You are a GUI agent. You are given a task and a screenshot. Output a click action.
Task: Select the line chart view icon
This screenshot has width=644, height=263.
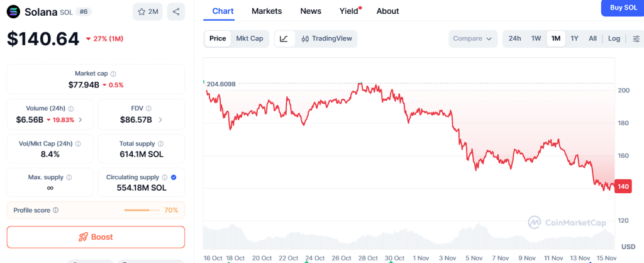click(x=284, y=38)
